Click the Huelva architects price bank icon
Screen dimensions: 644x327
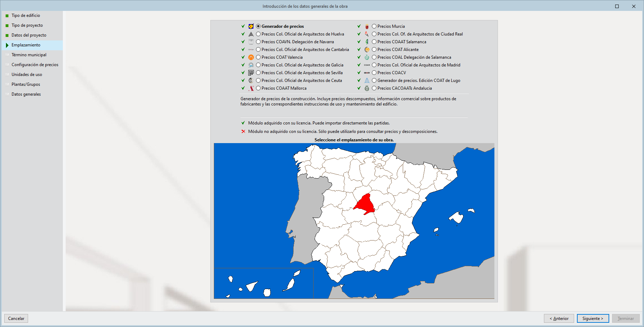(x=251, y=34)
